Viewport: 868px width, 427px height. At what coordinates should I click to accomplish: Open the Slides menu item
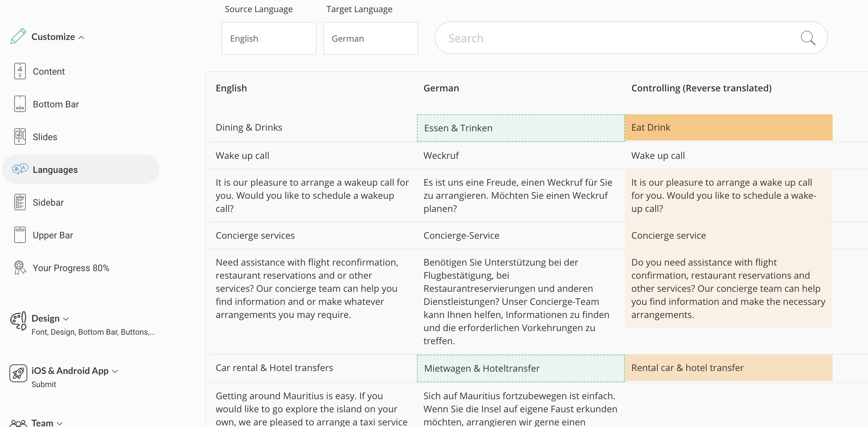(x=45, y=137)
